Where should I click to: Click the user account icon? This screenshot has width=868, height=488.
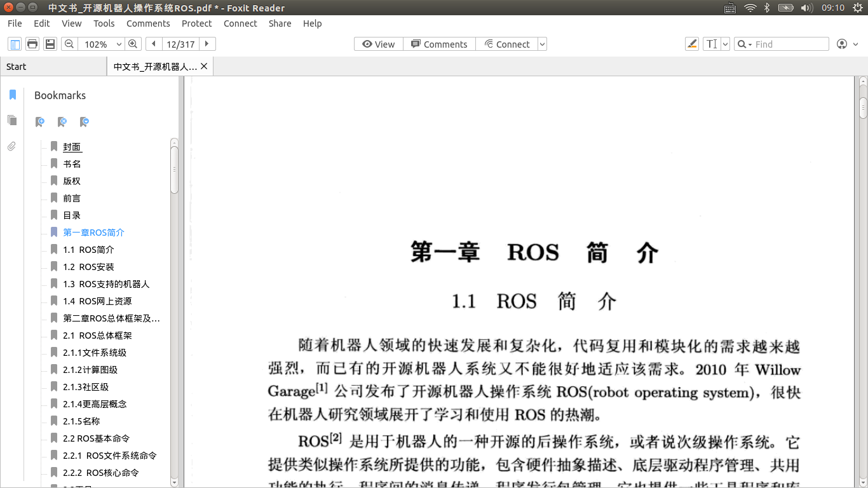(x=842, y=44)
